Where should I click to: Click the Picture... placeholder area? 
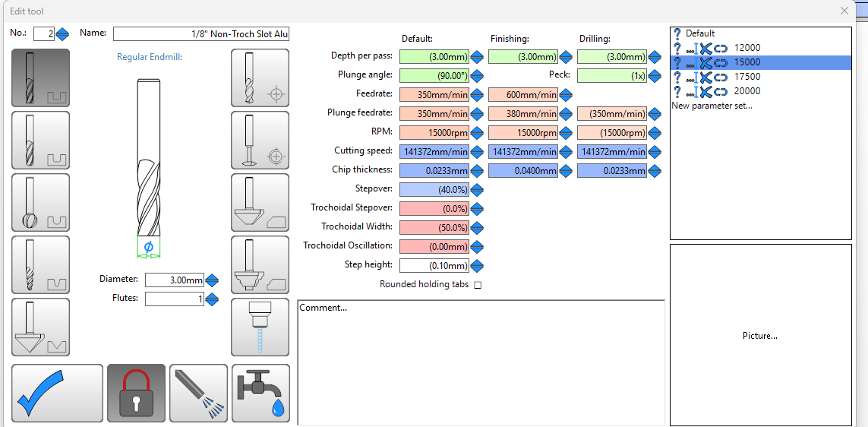pos(760,335)
